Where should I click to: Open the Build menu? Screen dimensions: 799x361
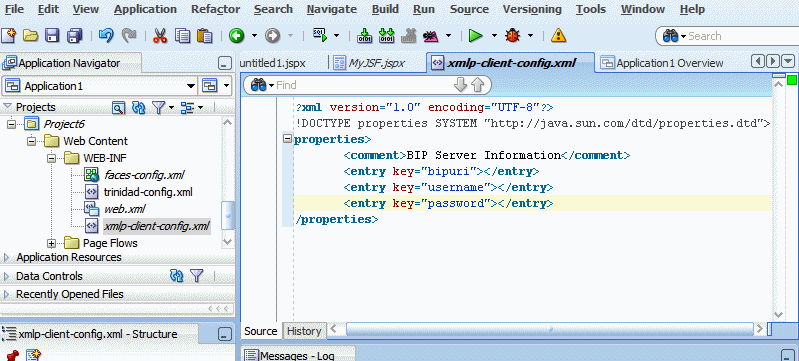[x=385, y=9]
